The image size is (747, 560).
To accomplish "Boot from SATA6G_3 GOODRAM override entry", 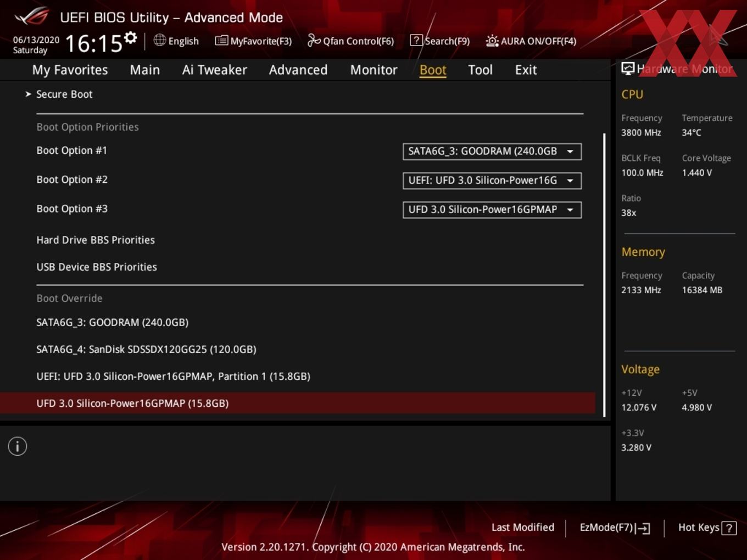I will pos(113,322).
